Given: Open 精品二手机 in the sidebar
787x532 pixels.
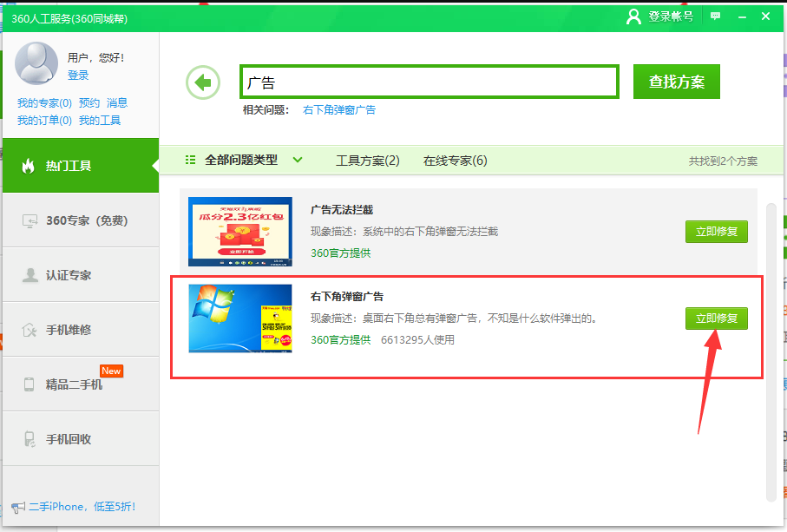Looking at the screenshot, I should click(x=73, y=384).
